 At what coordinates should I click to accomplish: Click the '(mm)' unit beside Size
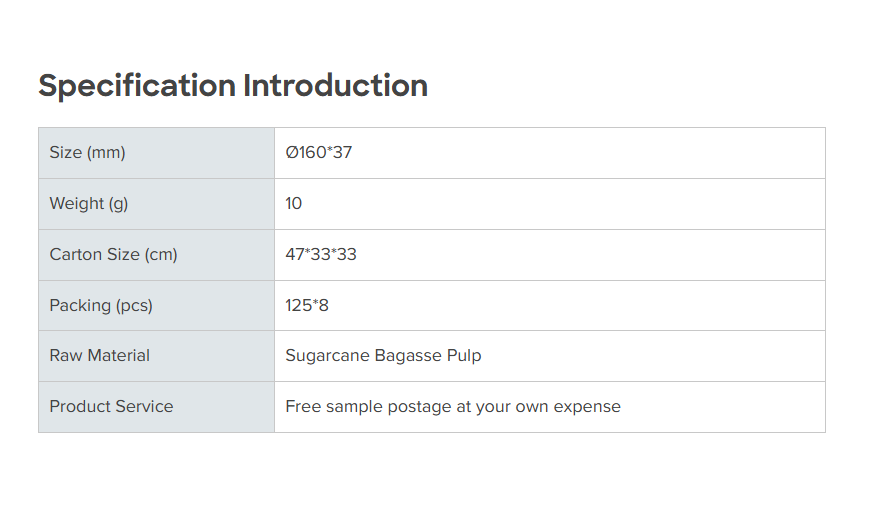pos(106,153)
